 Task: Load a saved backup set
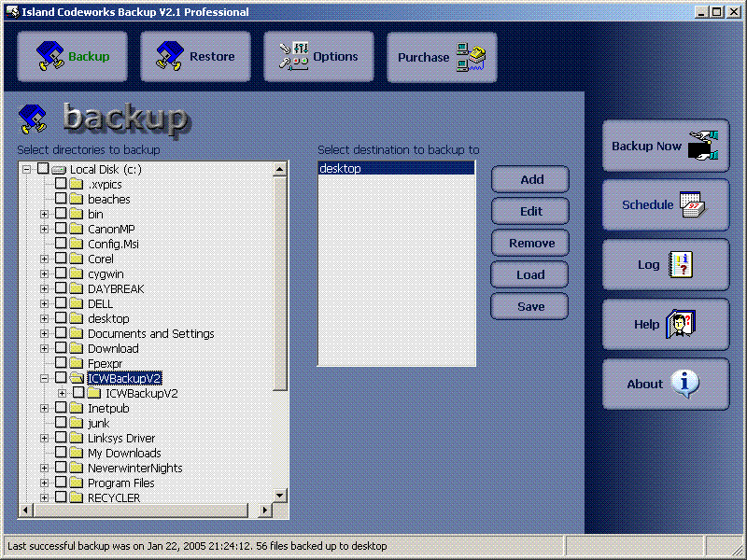click(x=530, y=274)
